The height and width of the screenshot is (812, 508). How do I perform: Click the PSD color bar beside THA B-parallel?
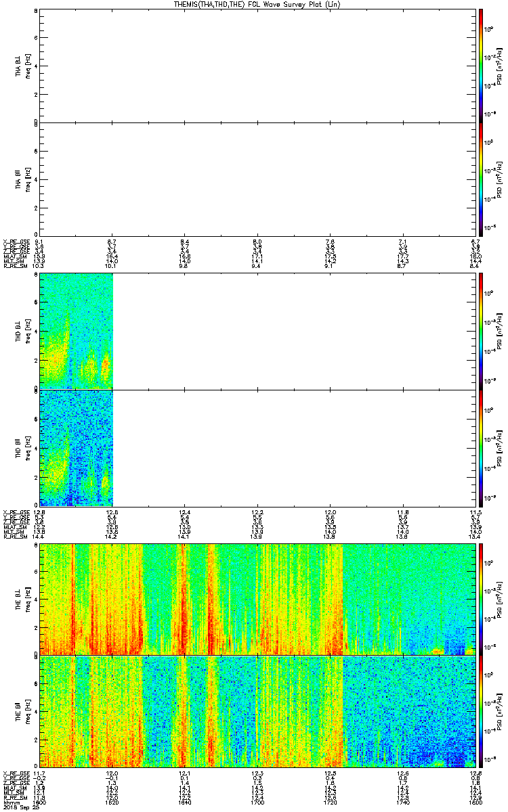481,178
